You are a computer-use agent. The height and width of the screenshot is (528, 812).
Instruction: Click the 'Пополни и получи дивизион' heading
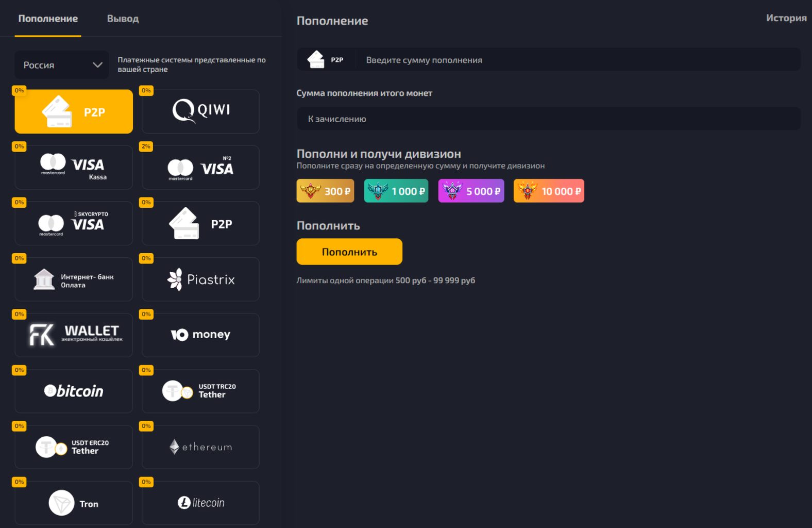coord(379,154)
